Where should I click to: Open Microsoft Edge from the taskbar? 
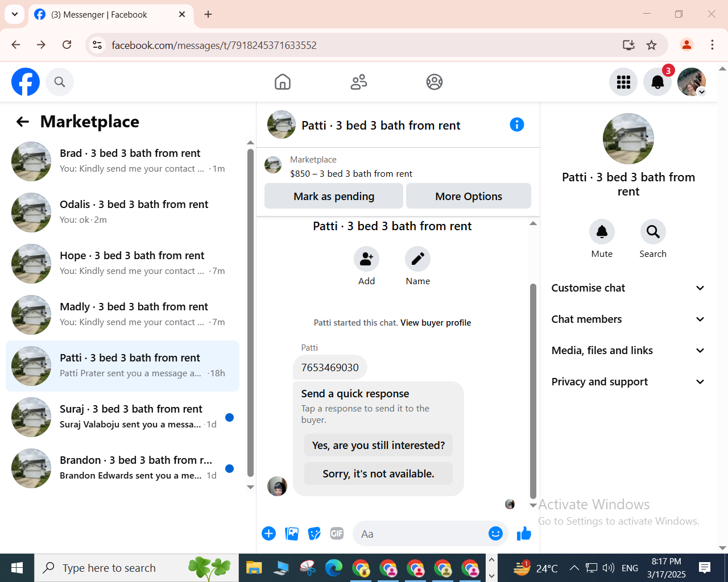[334, 568]
